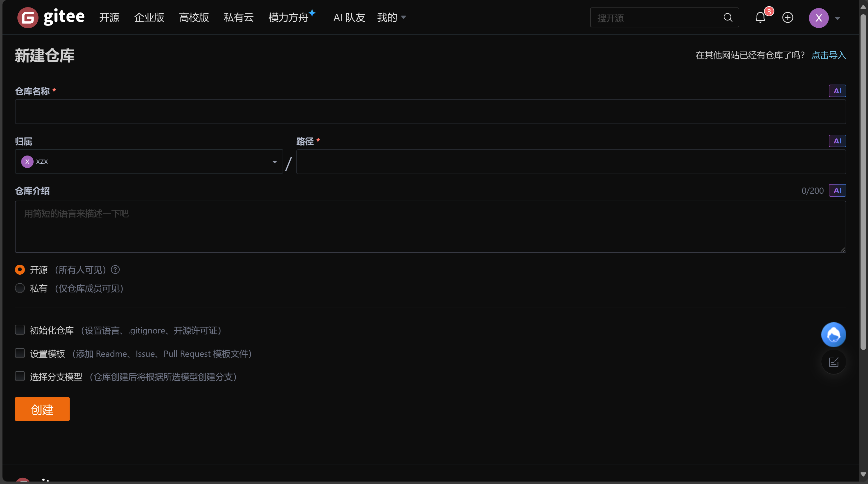Check the 设置模板 option
Image resolution: width=868 pixels, height=484 pixels.
[20, 353]
